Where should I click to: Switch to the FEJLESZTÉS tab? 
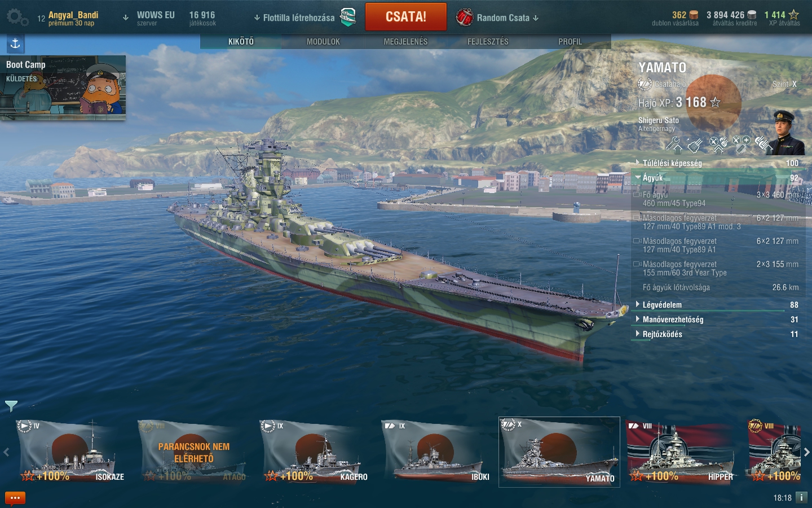click(488, 42)
